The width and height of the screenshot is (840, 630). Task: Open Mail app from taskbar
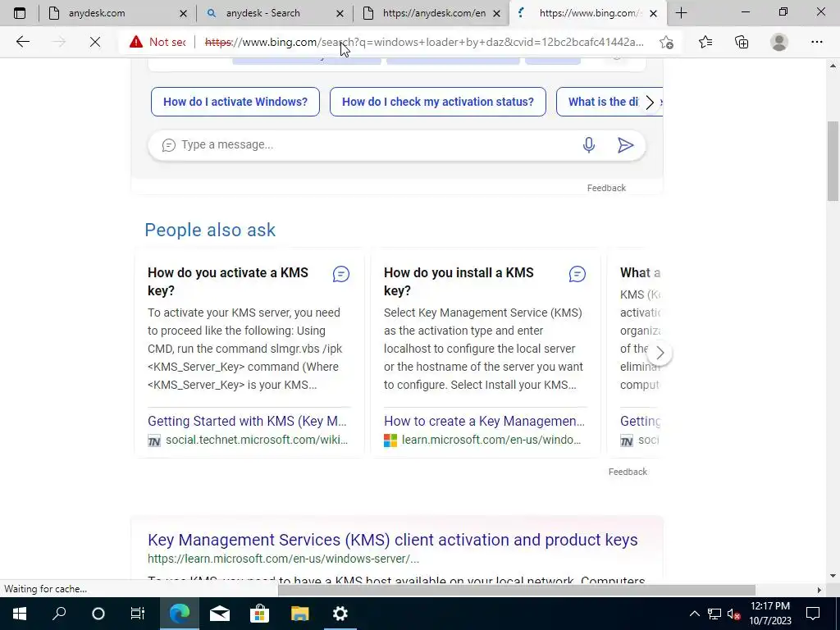click(x=220, y=614)
